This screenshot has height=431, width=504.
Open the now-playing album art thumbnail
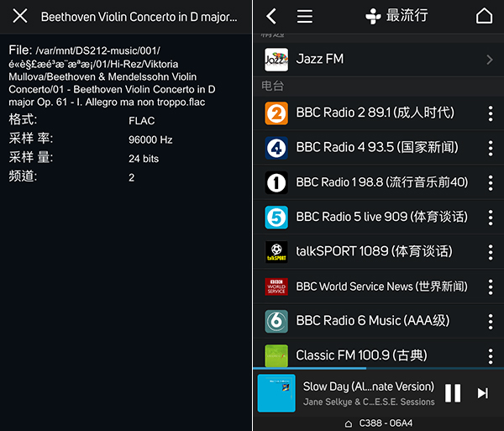[276, 392]
